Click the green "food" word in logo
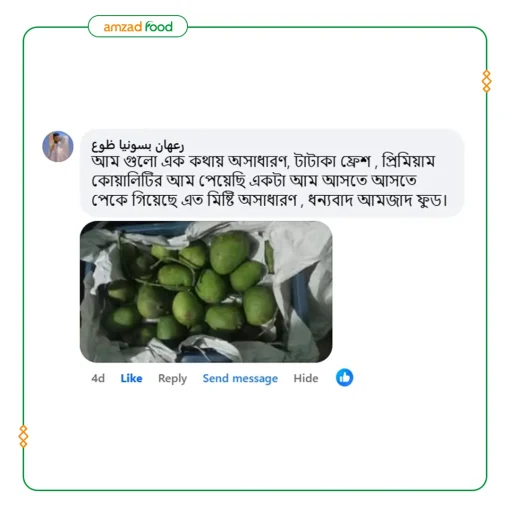510x510 pixels. point(159,27)
